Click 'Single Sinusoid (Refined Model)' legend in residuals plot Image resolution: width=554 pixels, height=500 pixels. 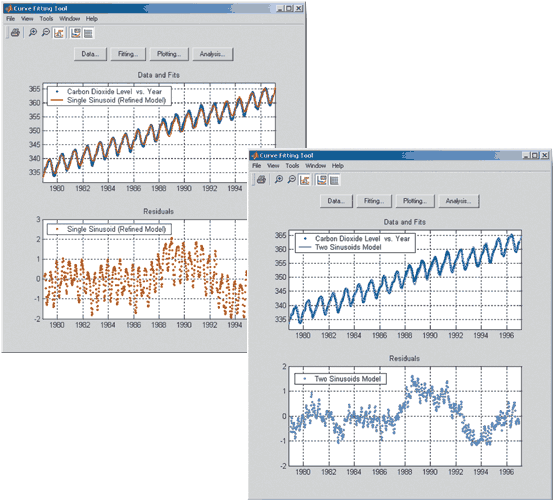[116, 229]
